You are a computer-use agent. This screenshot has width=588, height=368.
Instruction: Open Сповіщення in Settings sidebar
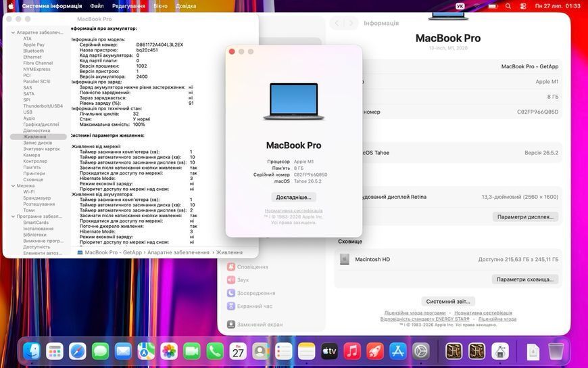(x=247, y=267)
